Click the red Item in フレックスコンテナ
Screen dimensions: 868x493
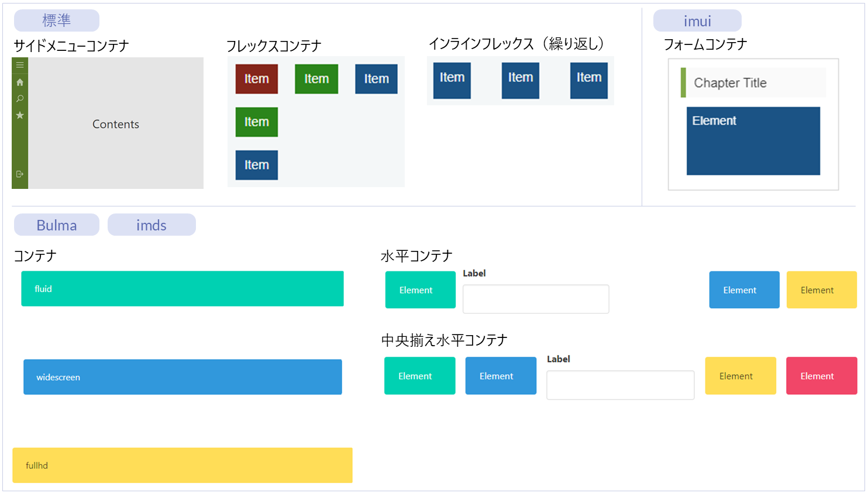coord(257,79)
